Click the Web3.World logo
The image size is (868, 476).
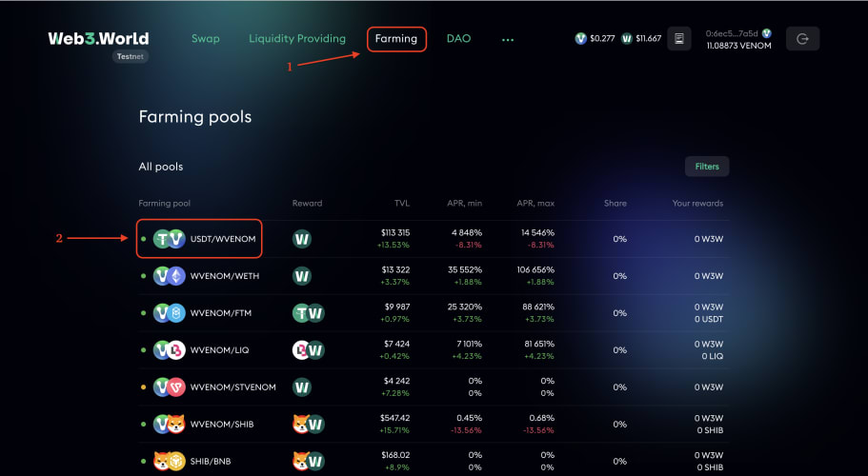[x=98, y=38]
